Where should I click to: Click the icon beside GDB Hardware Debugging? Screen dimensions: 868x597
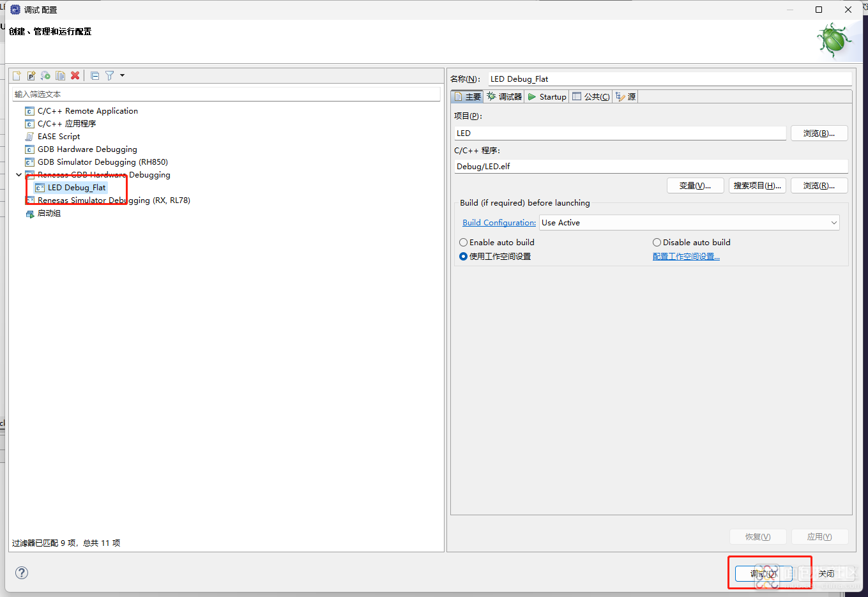pyautogui.click(x=29, y=149)
